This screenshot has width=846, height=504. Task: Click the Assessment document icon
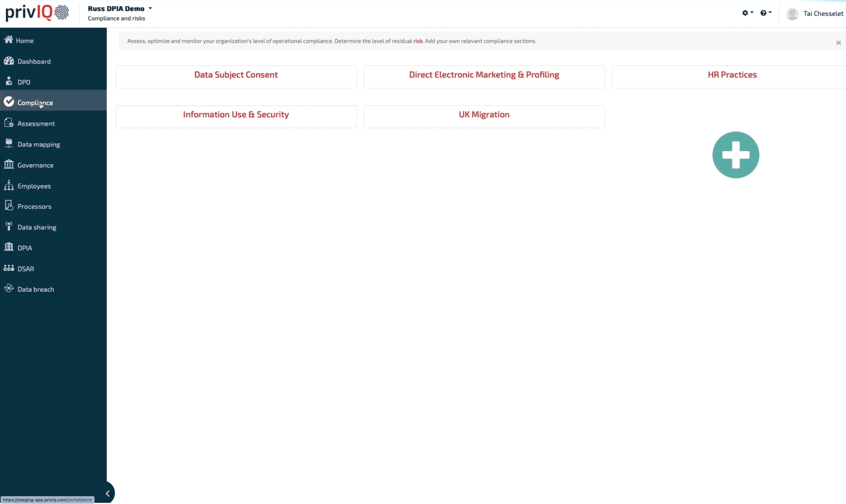coord(8,123)
